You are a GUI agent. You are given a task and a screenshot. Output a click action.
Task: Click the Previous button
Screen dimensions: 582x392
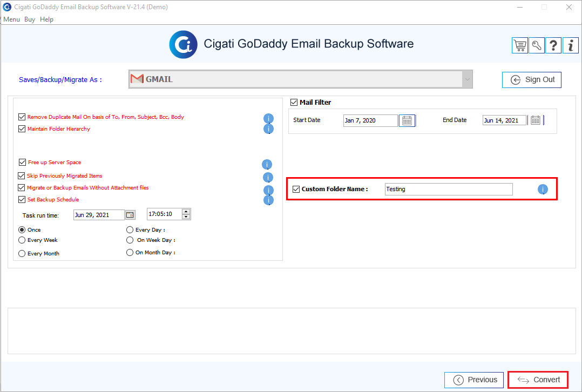point(474,380)
